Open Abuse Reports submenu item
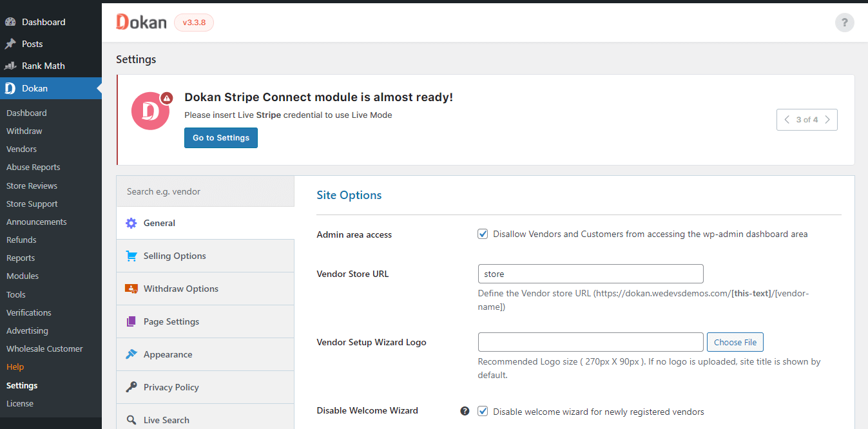Image resolution: width=868 pixels, height=429 pixels. (x=33, y=167)
